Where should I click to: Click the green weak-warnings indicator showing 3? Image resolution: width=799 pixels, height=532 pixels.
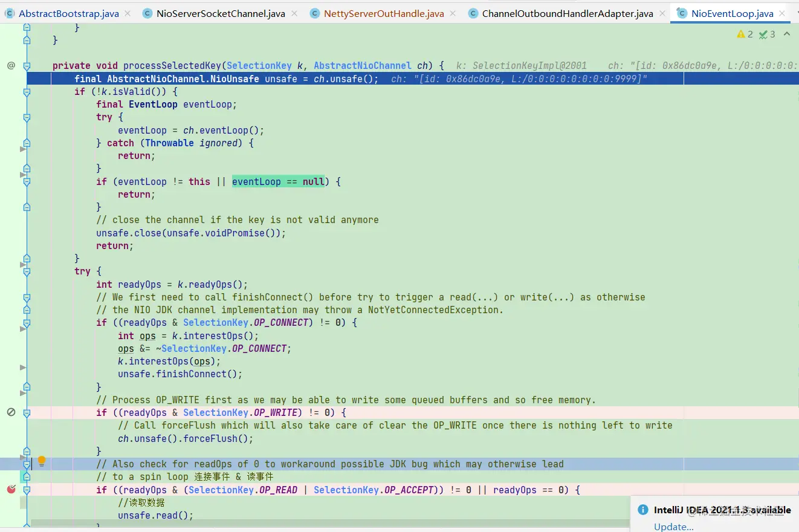tap(767, 34)
